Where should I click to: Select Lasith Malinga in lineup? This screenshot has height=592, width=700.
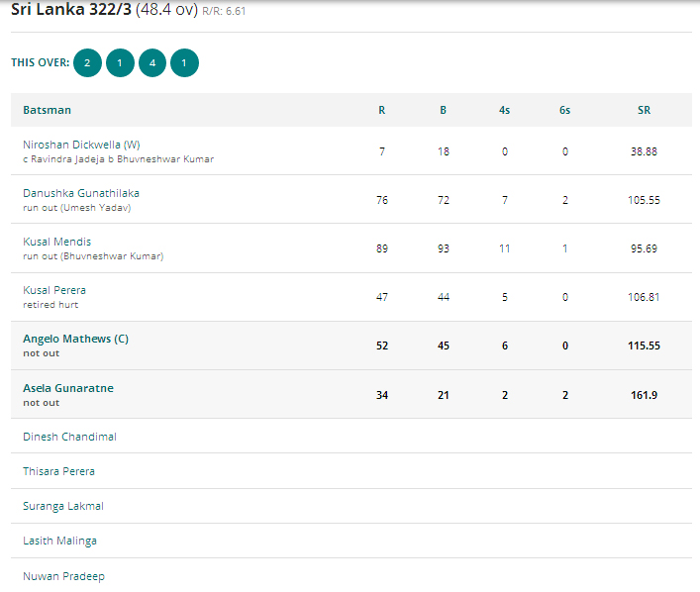pyautogui.click(x=59, y=542)
